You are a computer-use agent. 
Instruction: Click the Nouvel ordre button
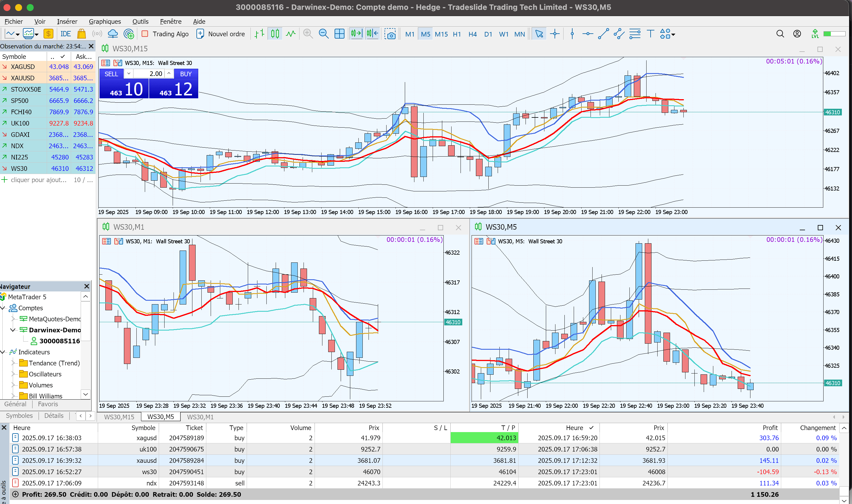click(x=221, y=34)
